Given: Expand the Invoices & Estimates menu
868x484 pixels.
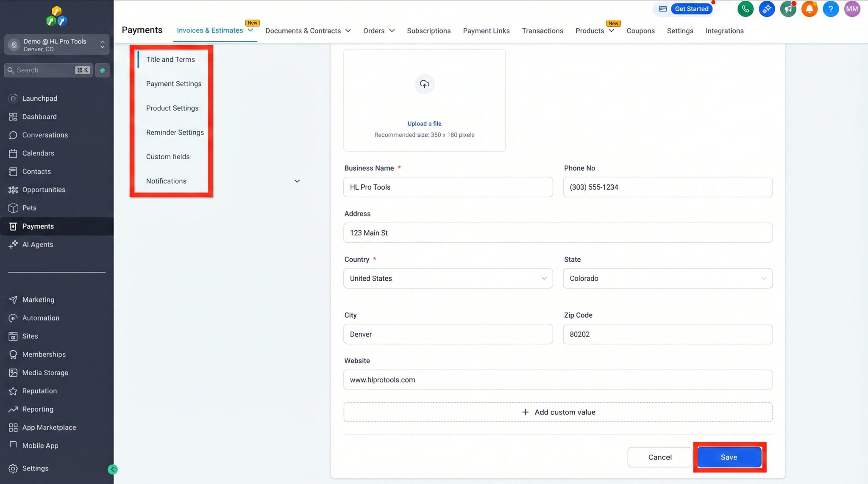Looking at the screenshot, I should click(215, 30).
